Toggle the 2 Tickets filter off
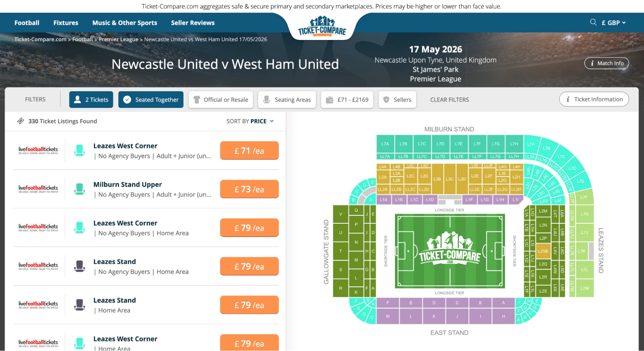This screenshot has width=644, height=351. 91,100
